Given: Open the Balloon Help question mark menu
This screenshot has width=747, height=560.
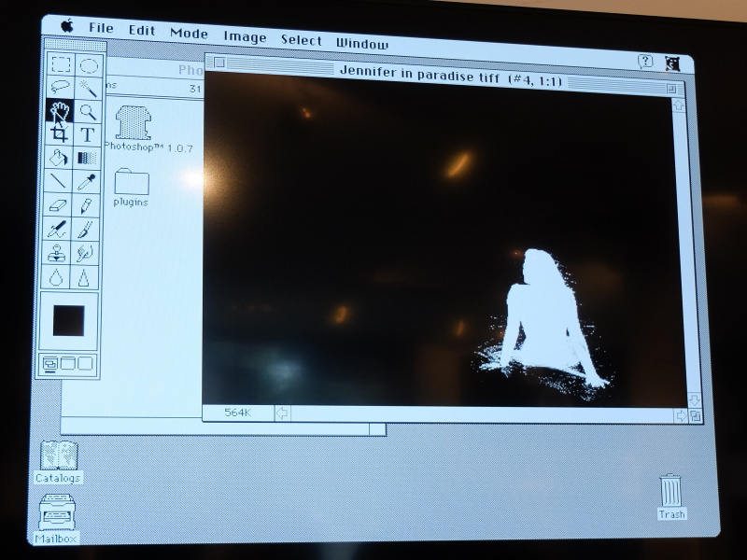Looking at the screenshot, I should (x=645, y=61).
